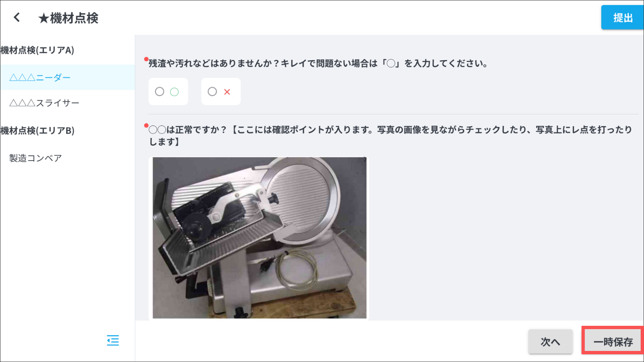Select the 機材点検(エリアA) section header
This screenshot has width=644, height=362.
click(37, 50)
